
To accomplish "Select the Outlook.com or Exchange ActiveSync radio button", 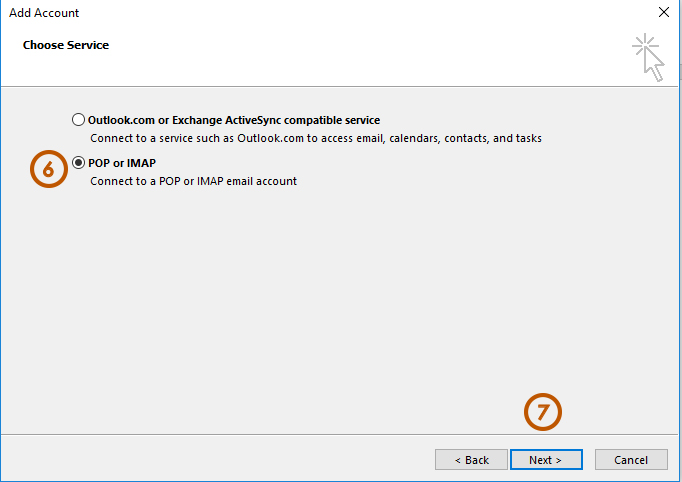I will click(79, 120).
